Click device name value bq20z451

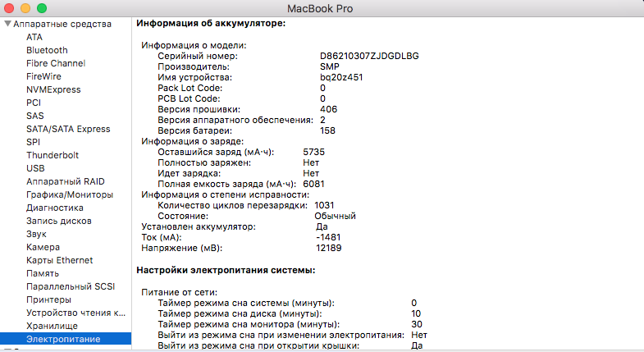pos(341,77)
